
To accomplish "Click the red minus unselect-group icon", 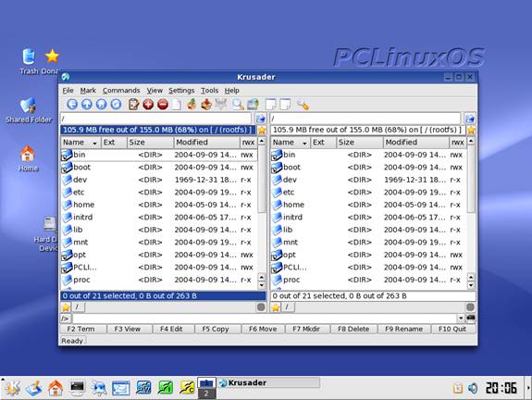I will pos(163,105).
